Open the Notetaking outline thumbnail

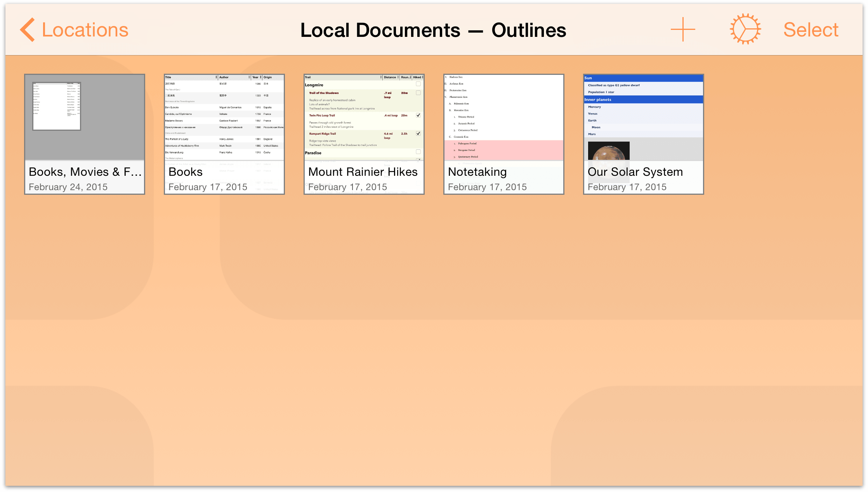click(504, 134)
